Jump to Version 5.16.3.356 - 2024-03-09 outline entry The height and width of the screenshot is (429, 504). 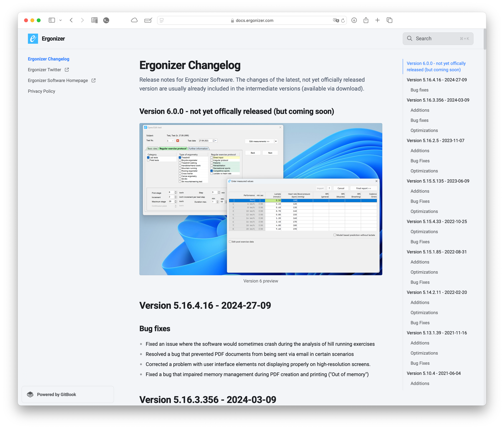tap(438, 100)
